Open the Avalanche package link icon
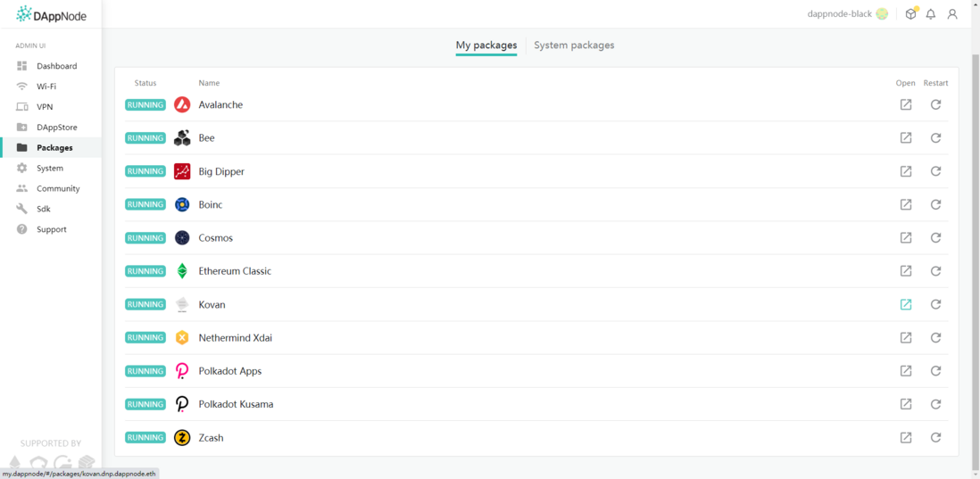Screen dimensions: 980x479 click(905, 104)
